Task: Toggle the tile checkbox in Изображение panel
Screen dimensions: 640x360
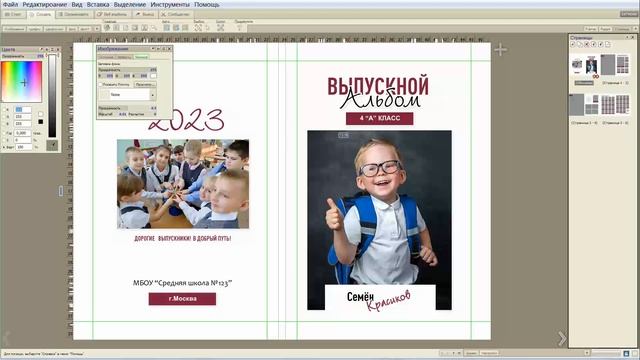Action: [100, 84]
